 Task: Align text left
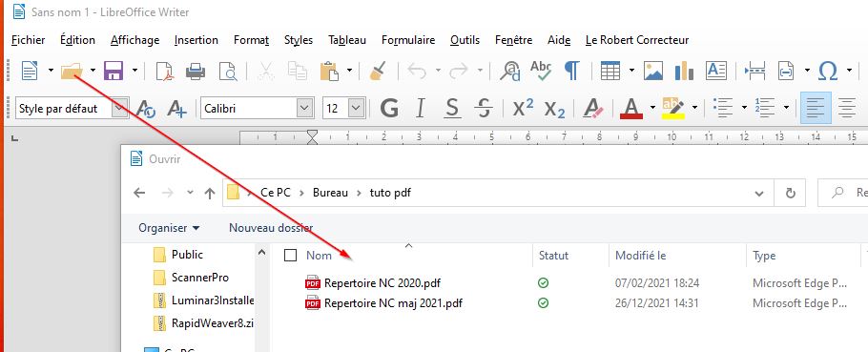(816, 108)
